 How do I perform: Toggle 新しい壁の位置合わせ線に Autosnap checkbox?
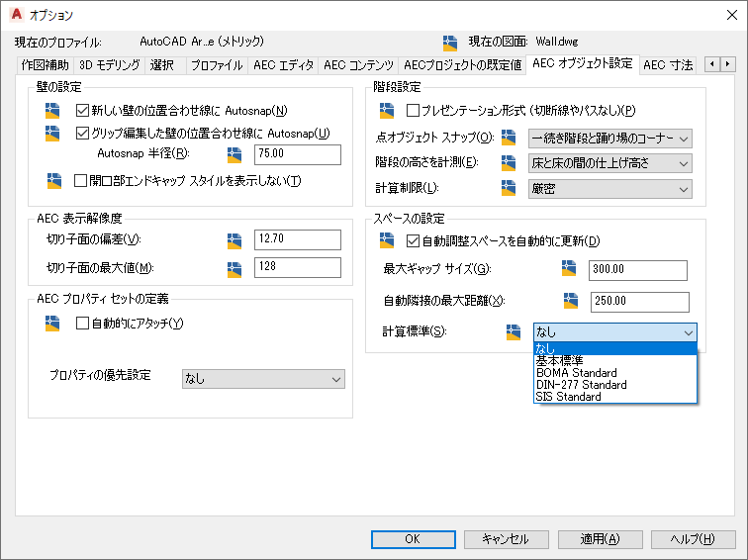point(82,111)
